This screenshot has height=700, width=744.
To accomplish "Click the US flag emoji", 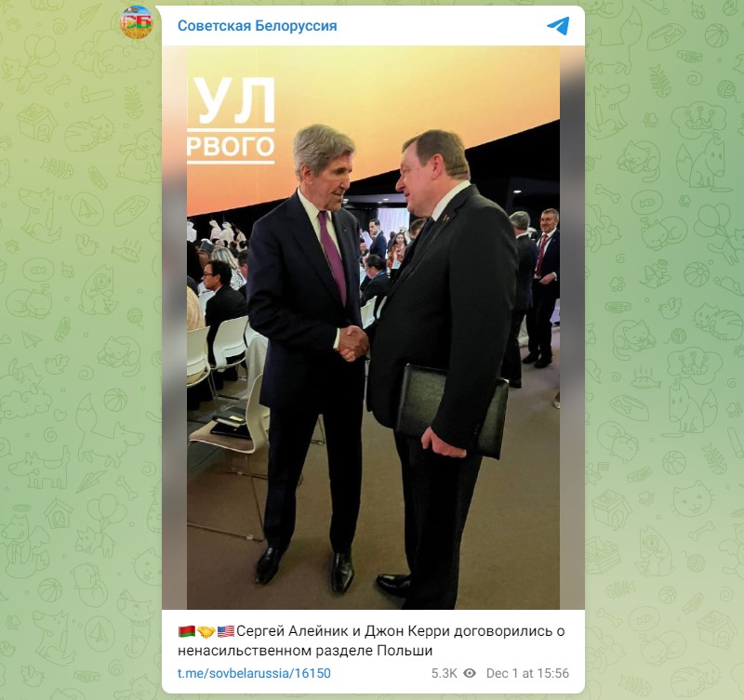I will (225, 631).
